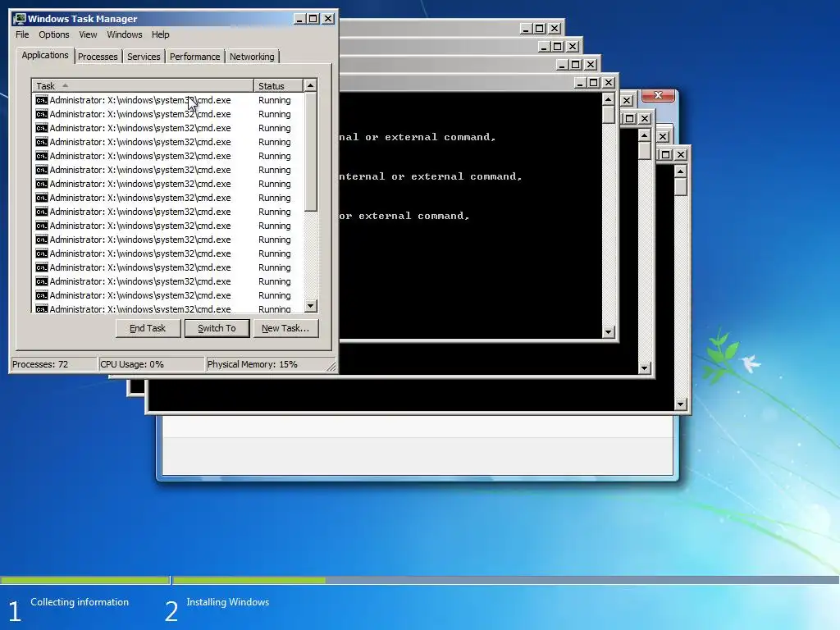Switch to the Networking tab
Viewport: 840px width, 630px height.
252,57
